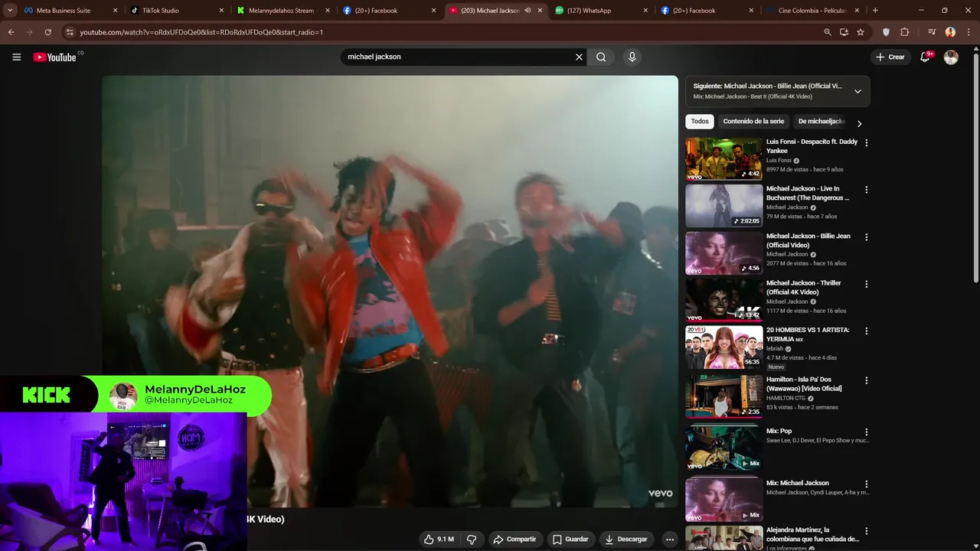Dislike the video with thumbs down
The image size is (980, 551).
click(x=472, y=540)
